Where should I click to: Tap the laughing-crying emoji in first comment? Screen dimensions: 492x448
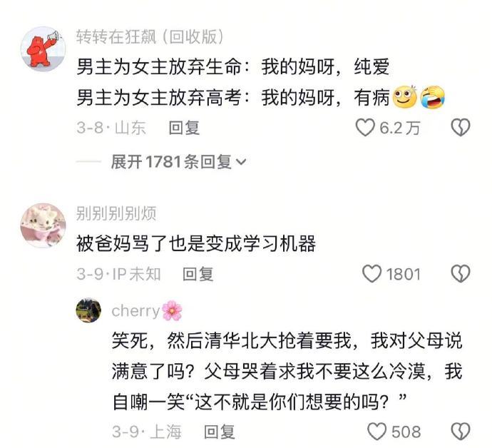point(433,97)
